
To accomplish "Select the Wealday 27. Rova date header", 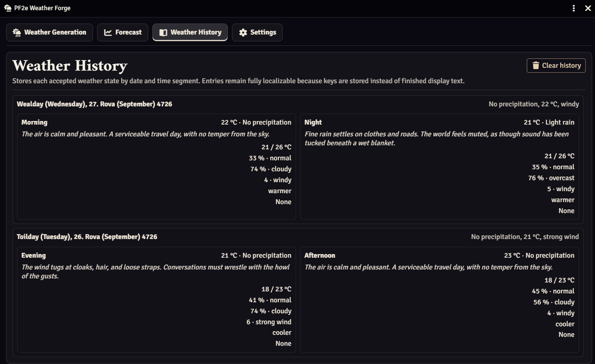I will (x=94, y=104).
